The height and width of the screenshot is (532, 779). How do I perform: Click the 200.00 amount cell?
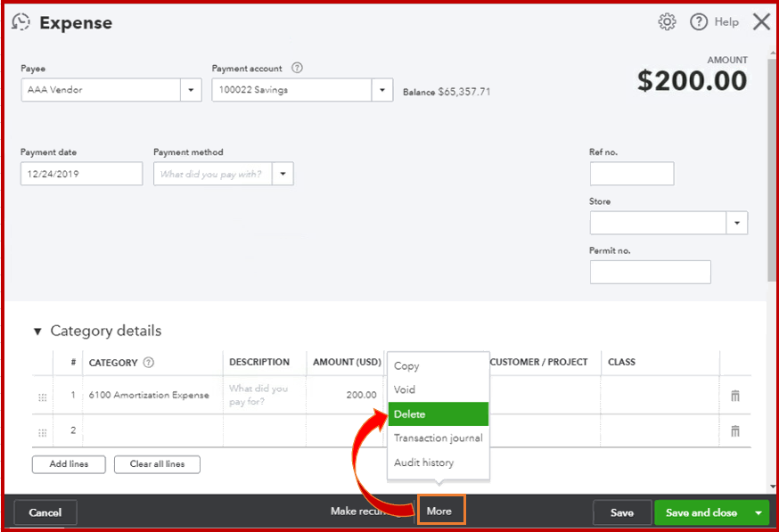point(345,395)
